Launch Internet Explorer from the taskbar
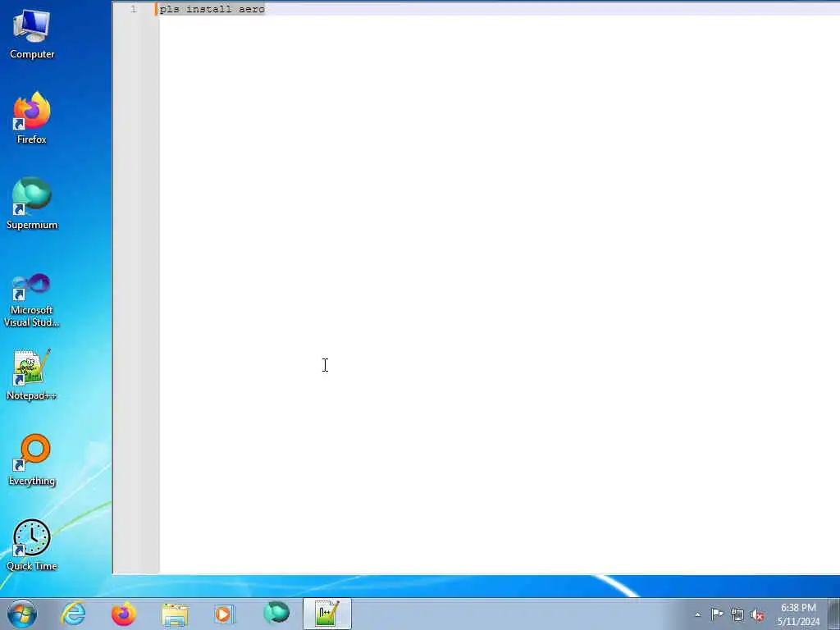Viewport: 840px width, 630px height. click(x=73, y=614)
